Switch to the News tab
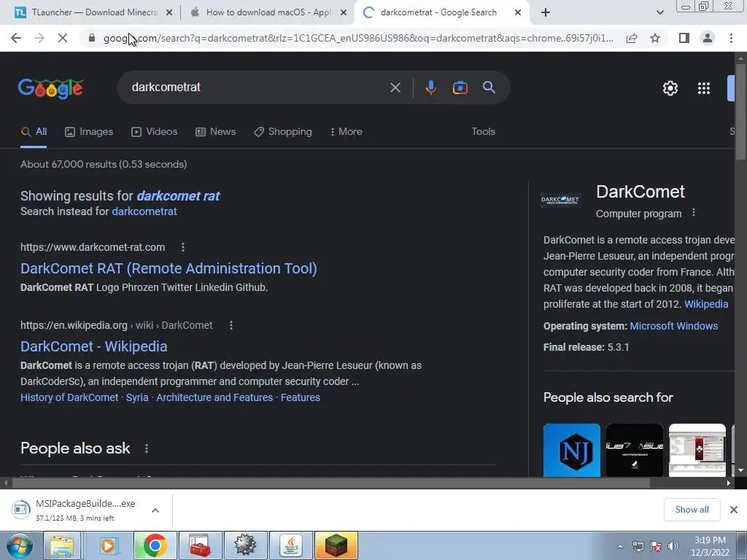This screenshot has width=747, height=560. point(215,132)
